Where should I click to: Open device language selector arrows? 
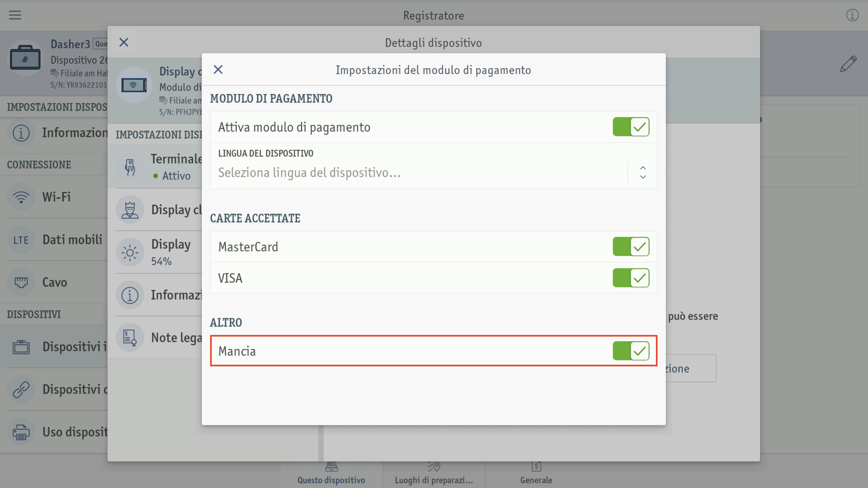[x=642, y=172]
